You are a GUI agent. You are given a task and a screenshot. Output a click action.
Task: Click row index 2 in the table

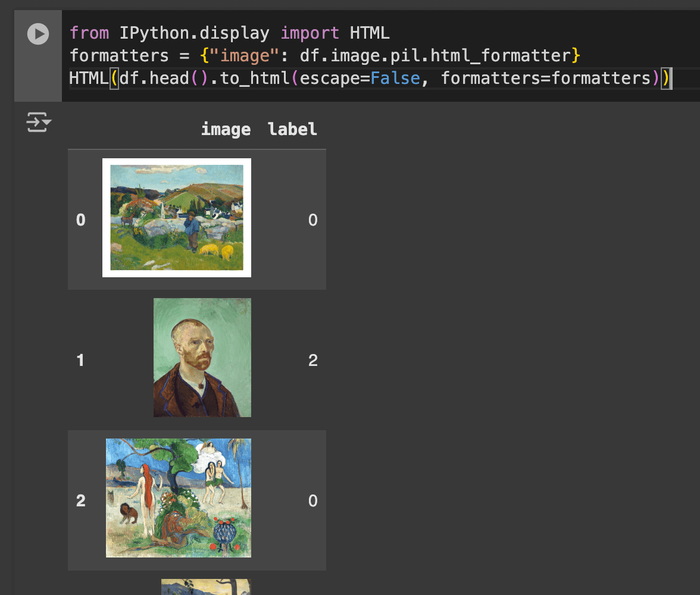[x=81, y=500]
